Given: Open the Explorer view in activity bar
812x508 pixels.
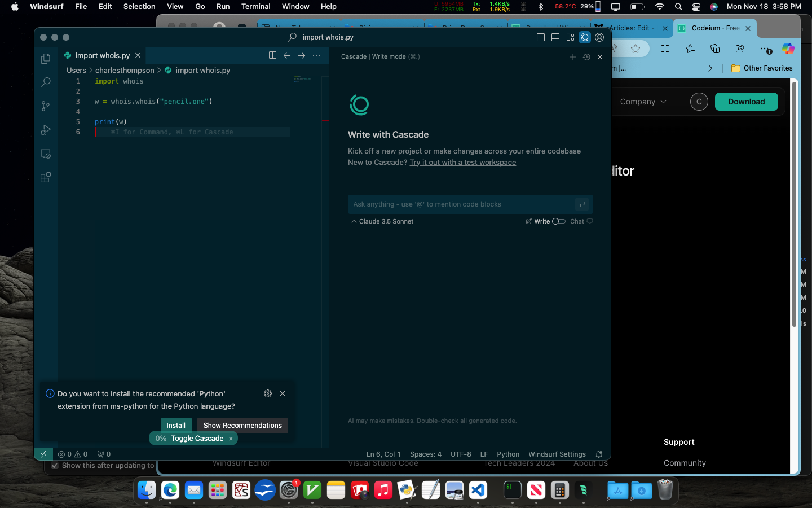Looking at the screenshot, I should point(46,59).
